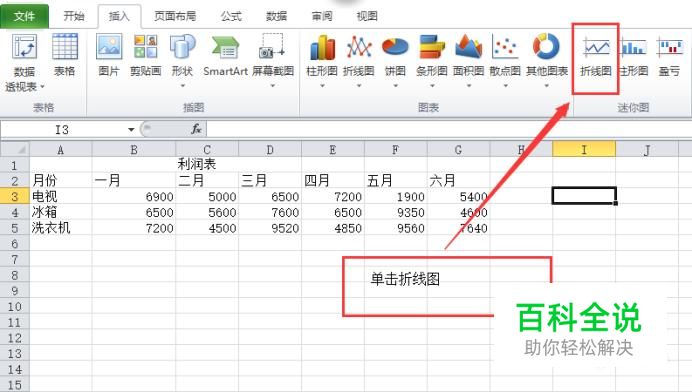This screenshot has height=392, width=692.
Task: Insert an Area chart (面积图)
Action: click(468, 60)
